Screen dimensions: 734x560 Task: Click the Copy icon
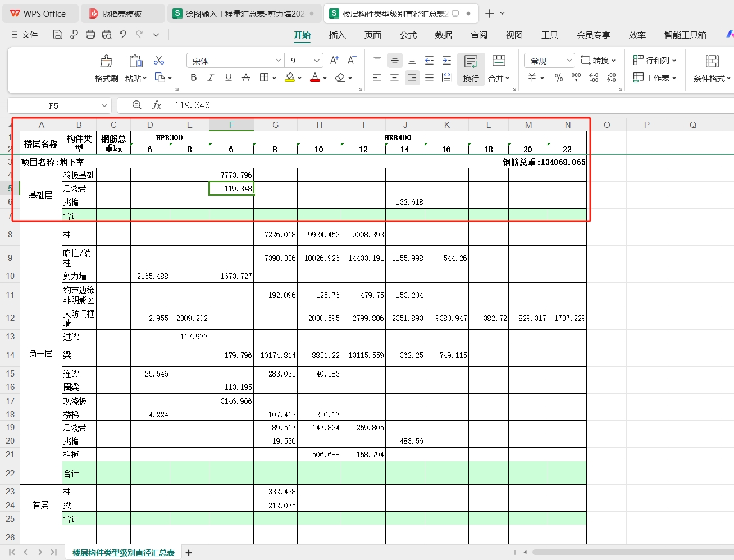(x=160, y=78)
